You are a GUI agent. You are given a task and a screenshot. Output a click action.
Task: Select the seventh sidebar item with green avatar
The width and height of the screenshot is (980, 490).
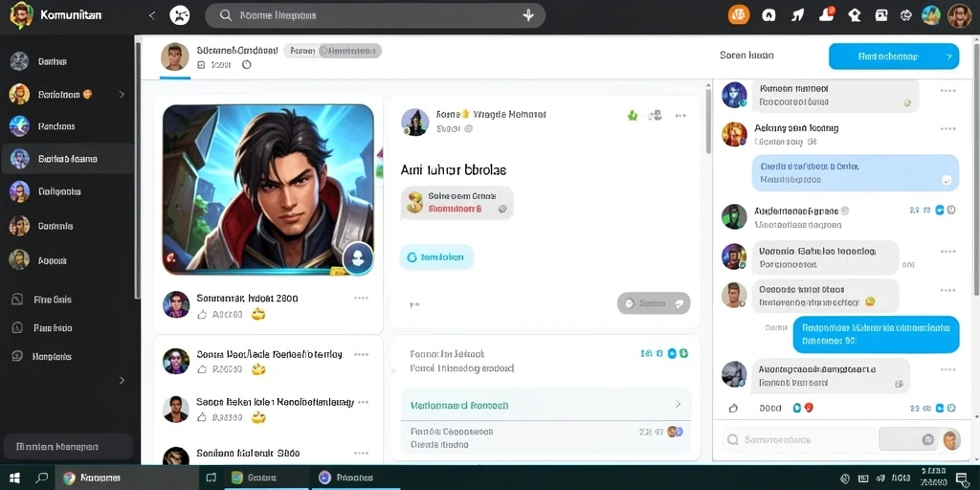[x=67, y=260]
